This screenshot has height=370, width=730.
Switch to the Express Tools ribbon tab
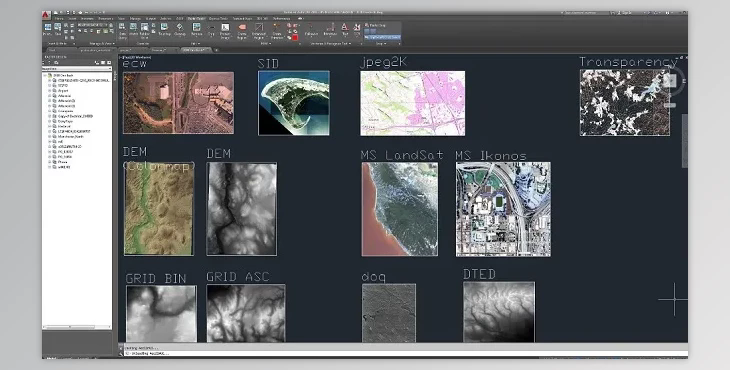click(x=217, y=19)
